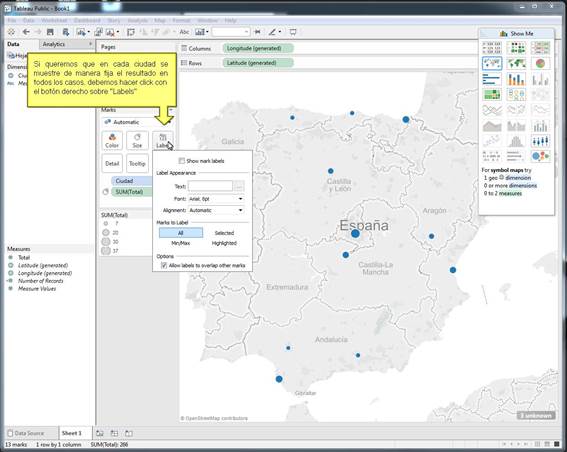The height and width of the screenshot is (452, 567).
Task: Select the heat map chart in Show Me
Action: click(516, 48)
